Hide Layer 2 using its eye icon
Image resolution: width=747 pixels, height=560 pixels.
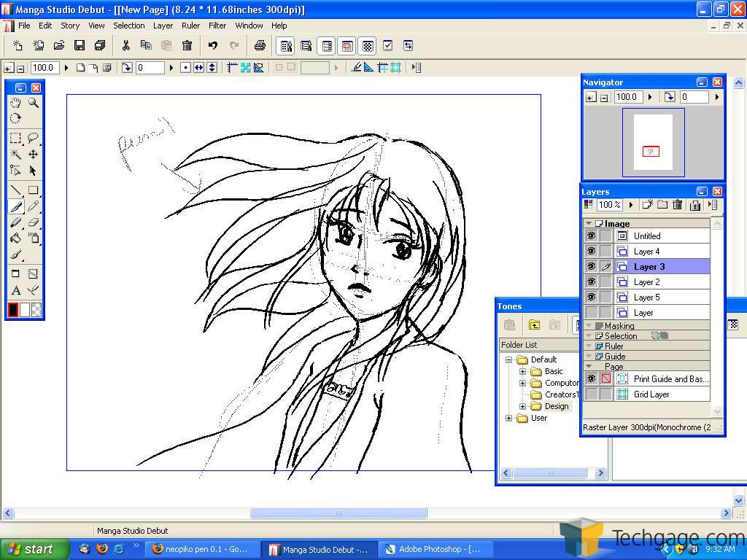pos(591,281)
